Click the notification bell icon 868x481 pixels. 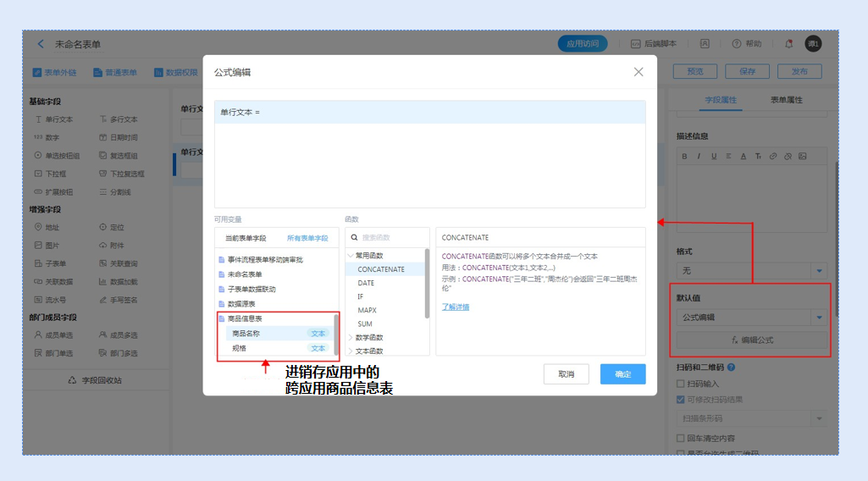(x=788, y=44)
